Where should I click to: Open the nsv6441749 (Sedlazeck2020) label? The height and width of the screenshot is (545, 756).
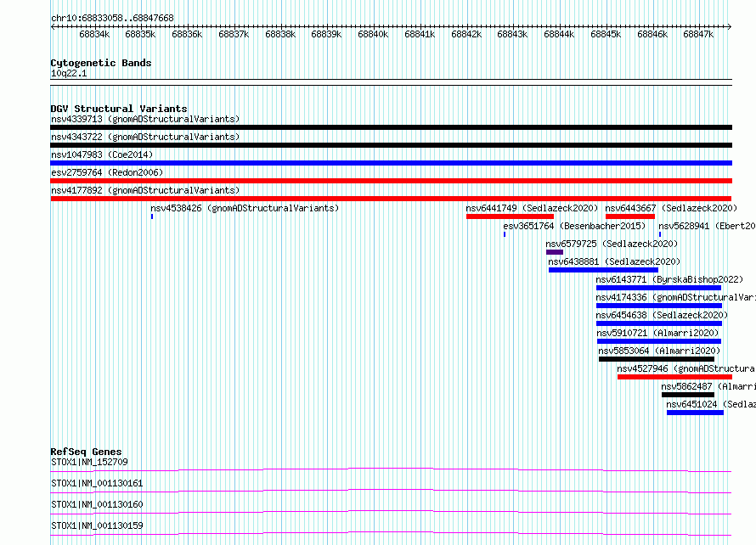[532, 208]
